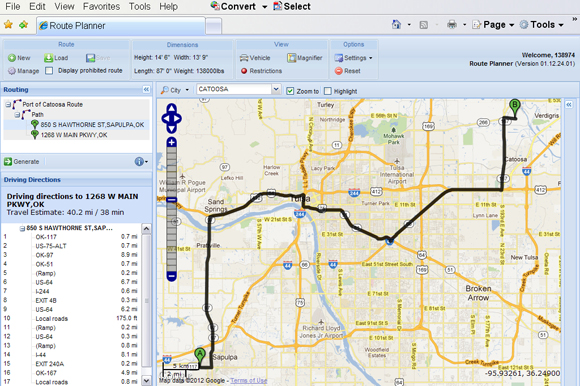Click direction step 16 OK-167

pyautogui.click(x=71, y=373)
